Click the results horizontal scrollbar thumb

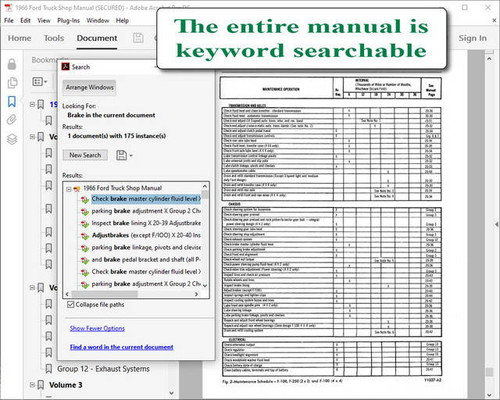pyautogui.click(x=104, y=294)
